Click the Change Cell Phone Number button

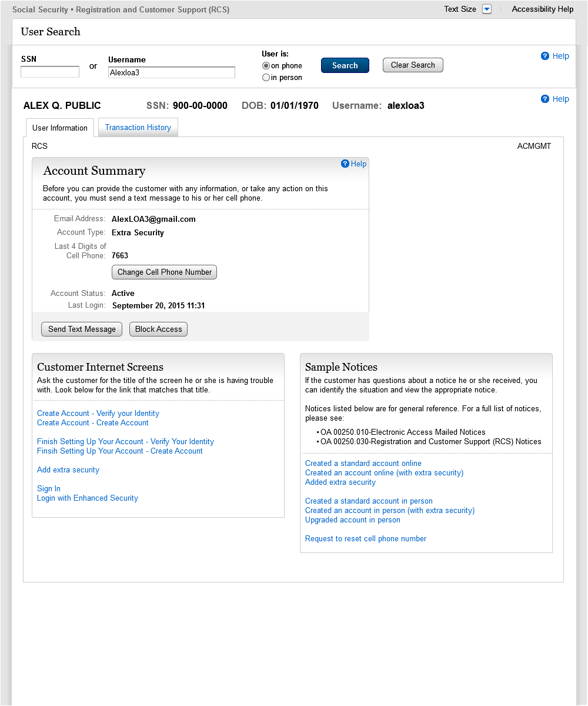[x=164, y=272]
